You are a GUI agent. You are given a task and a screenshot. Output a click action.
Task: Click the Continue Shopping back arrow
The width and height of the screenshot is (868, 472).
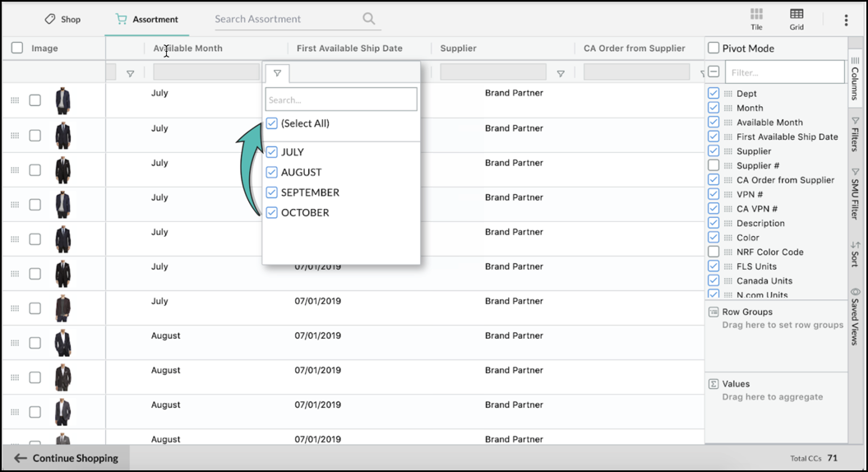21,458
